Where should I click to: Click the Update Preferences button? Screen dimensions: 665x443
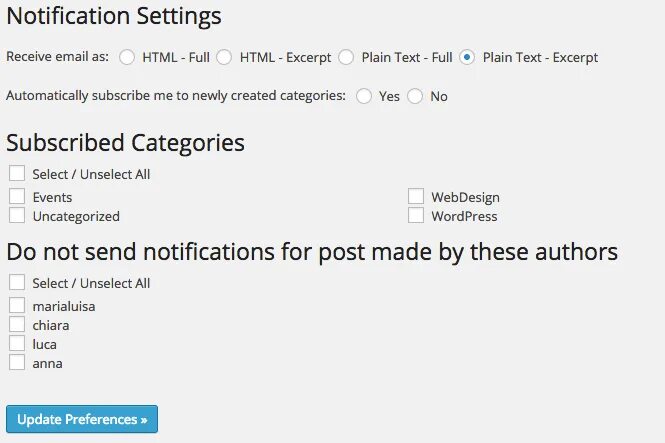[x=82, y=419]
